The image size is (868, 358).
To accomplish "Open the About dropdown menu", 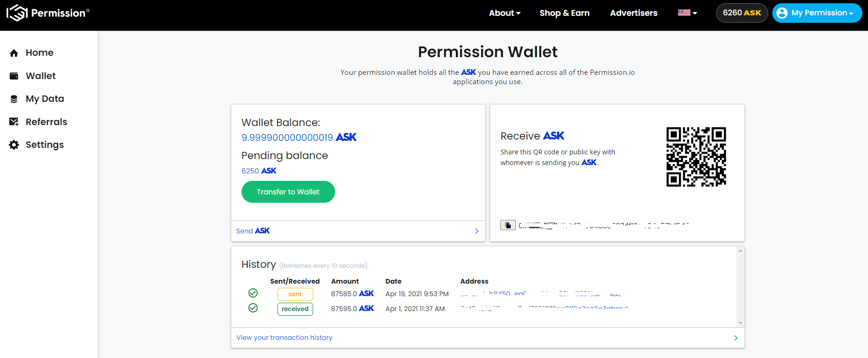I will point(505,13).
